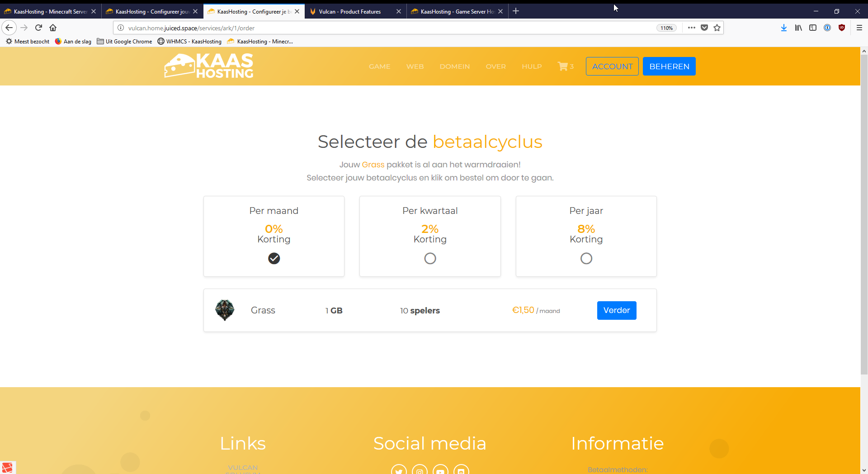Click the ACCOUNT button
Image resolution: width=868 pixels, height=474 pixels.
click(x=612, y=66)
